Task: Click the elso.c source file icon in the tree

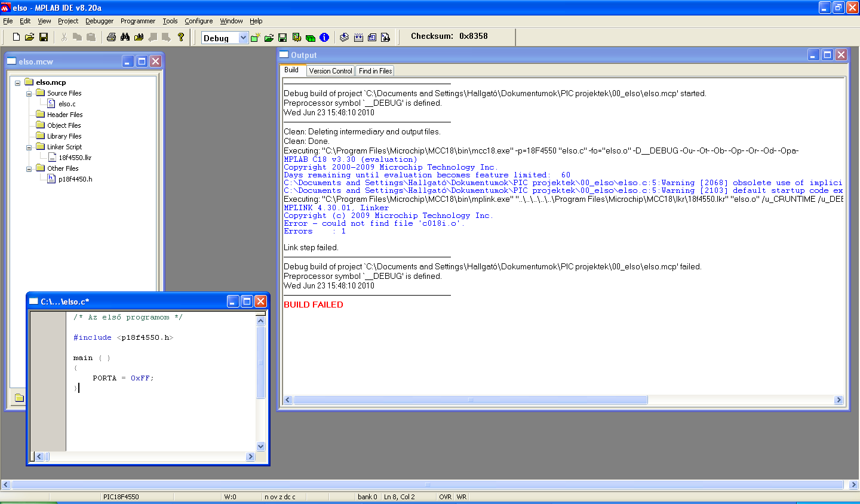Action: tap(51, 103)
